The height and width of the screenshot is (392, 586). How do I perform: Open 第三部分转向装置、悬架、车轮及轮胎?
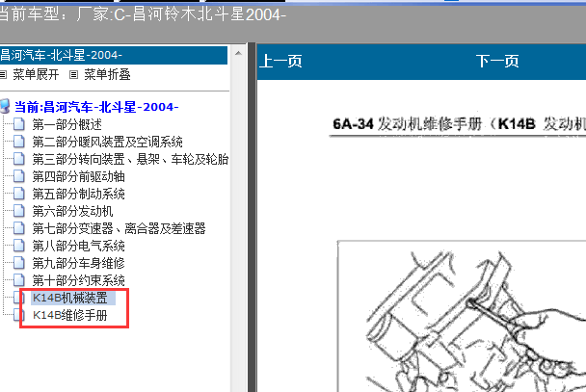(130, 160)
